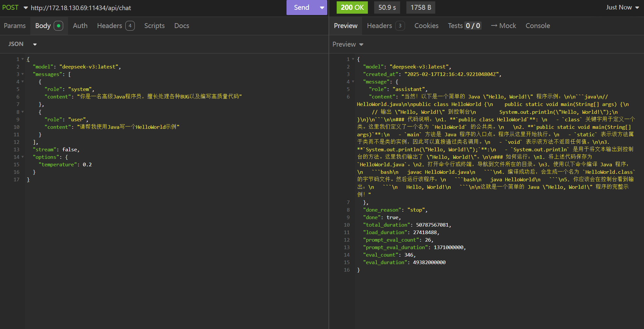Screen dimensions: 644x329
Task: Collapse request JSON root at line 1
Action: tap(22, 59)
